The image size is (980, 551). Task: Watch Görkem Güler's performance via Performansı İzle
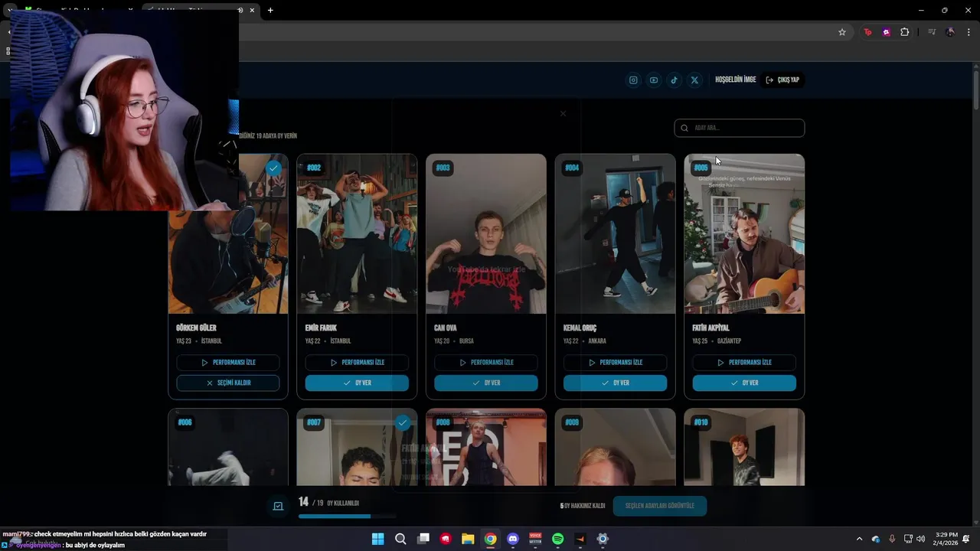point(228,363)
